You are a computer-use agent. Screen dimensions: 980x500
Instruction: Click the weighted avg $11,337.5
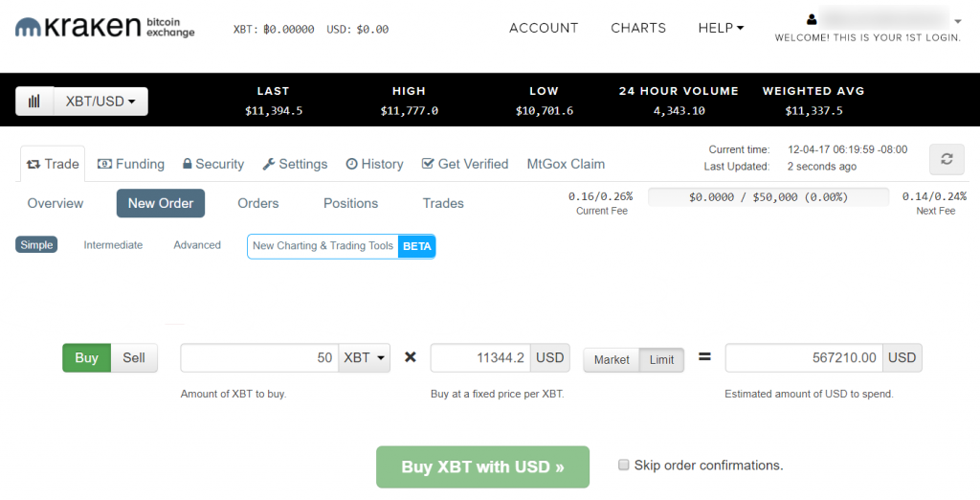(813, 111)
